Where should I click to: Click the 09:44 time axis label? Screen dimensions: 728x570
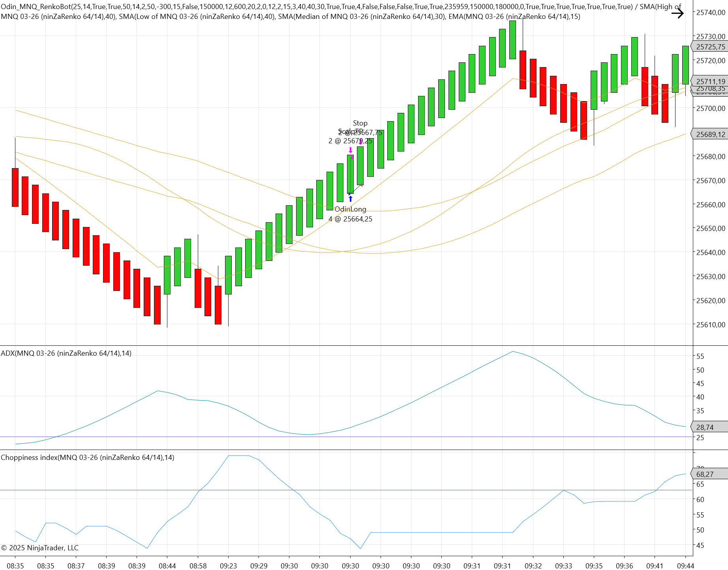pos(685,566)
